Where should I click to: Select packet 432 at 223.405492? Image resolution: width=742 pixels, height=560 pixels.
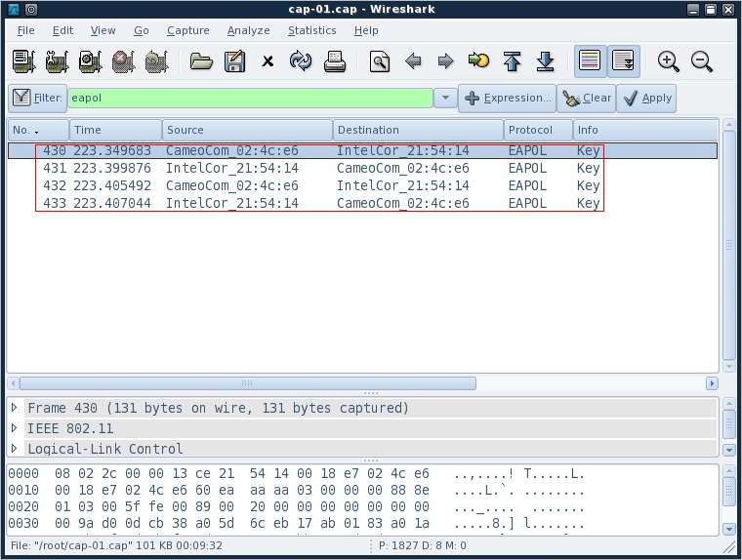coord(362,186)
